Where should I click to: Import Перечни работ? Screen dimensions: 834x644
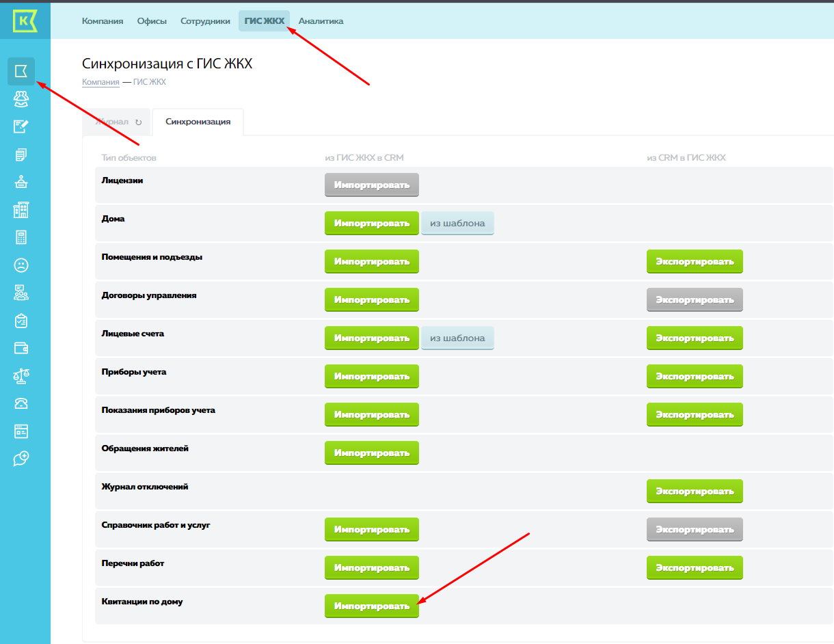click(372, 567)
